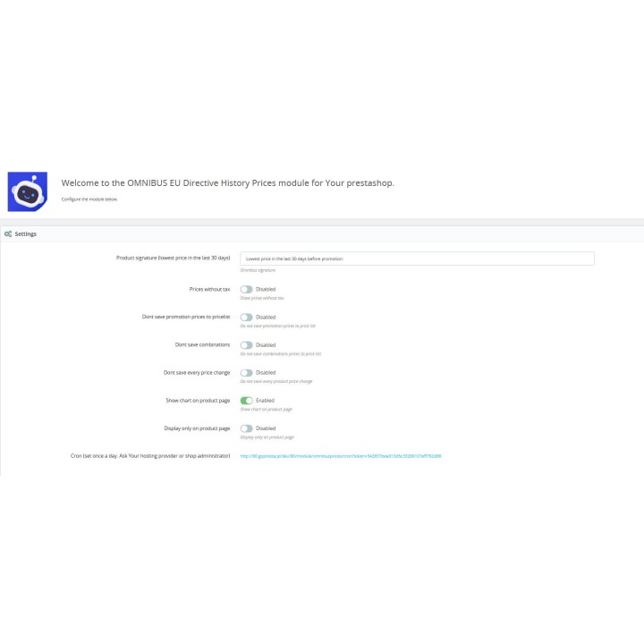Click the 'Omnibus signature' hint text
Viewport: 644px width, 644px height.
pyautogui.click(x=258, y=270)
